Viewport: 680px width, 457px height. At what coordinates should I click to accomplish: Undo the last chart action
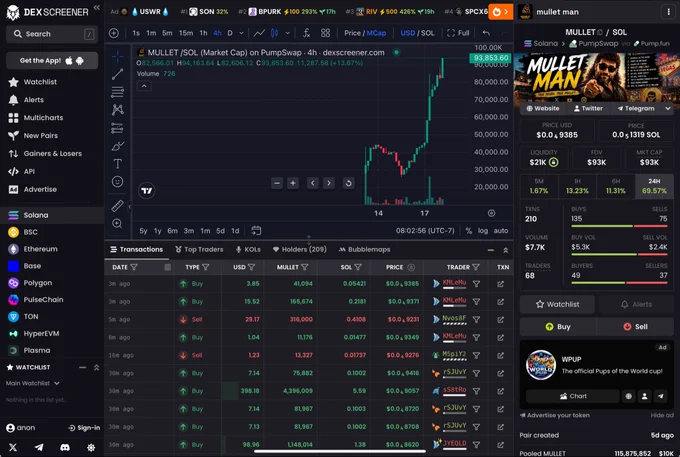coord(486,33)
